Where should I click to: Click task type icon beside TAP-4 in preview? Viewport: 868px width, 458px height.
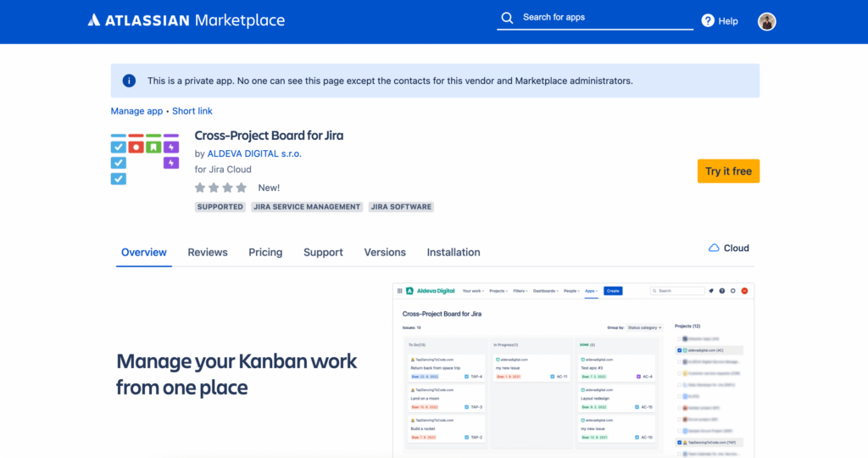(467, 377)
